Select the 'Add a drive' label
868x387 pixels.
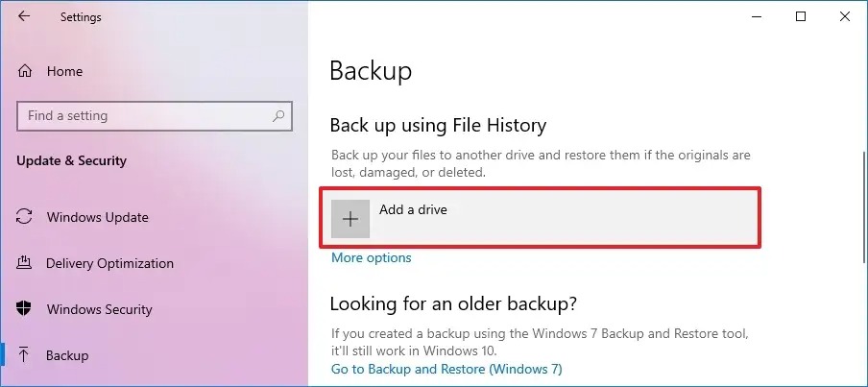[x=413, y=210]
